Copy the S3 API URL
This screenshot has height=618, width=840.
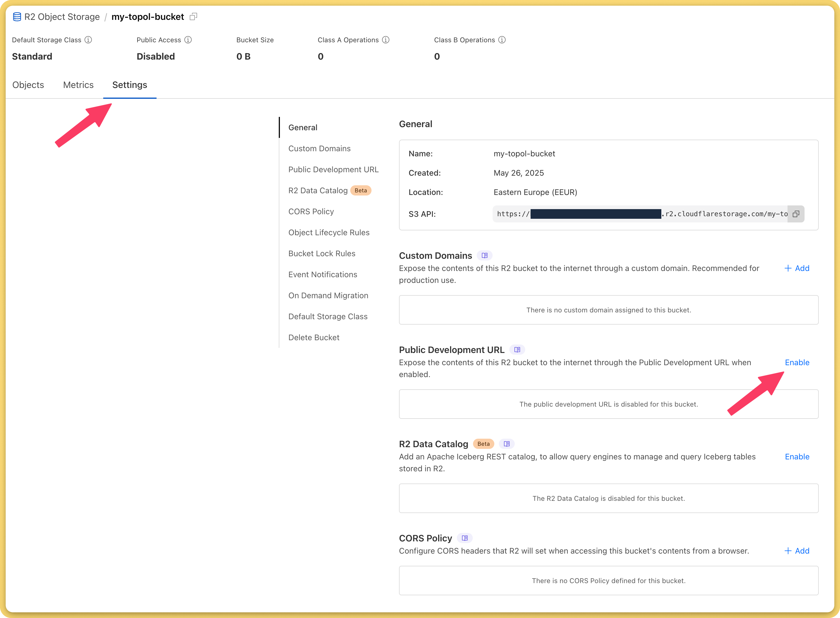[796, 214]
